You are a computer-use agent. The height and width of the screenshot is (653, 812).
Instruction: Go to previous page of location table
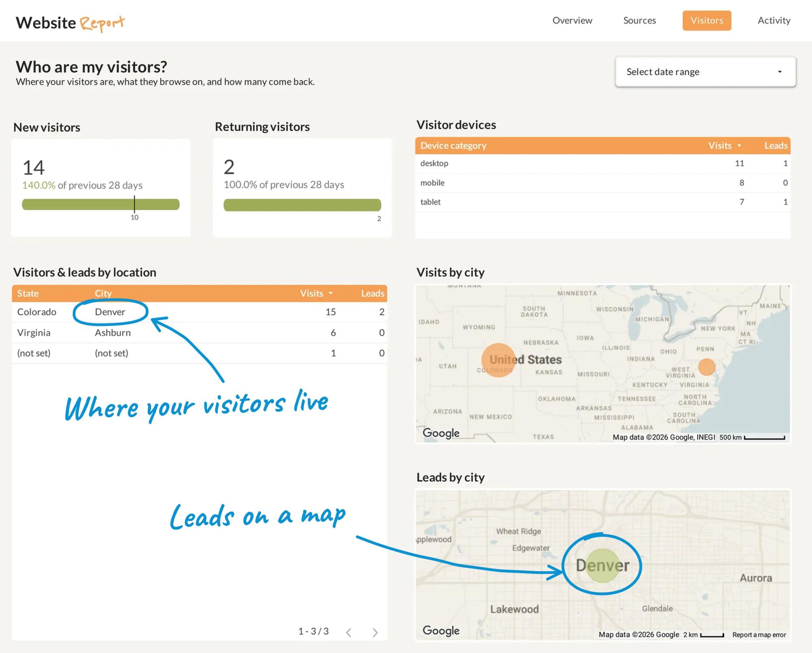point(349,632)
